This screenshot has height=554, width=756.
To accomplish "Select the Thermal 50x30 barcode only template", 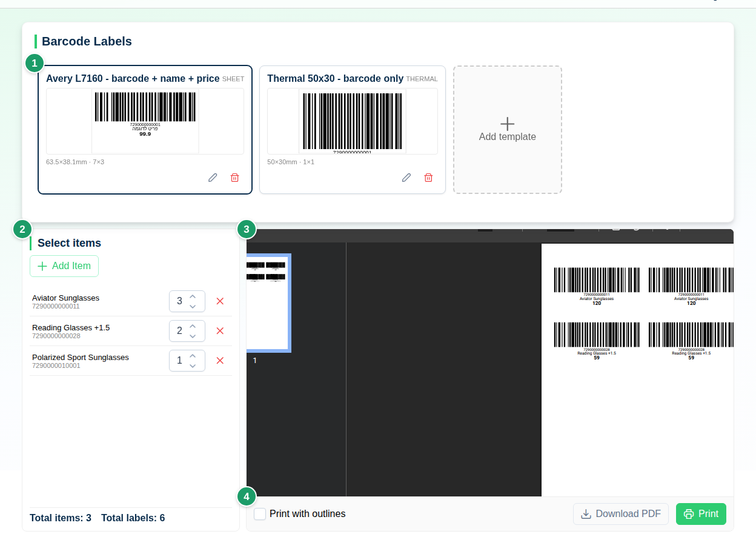I will pos(353,130).
